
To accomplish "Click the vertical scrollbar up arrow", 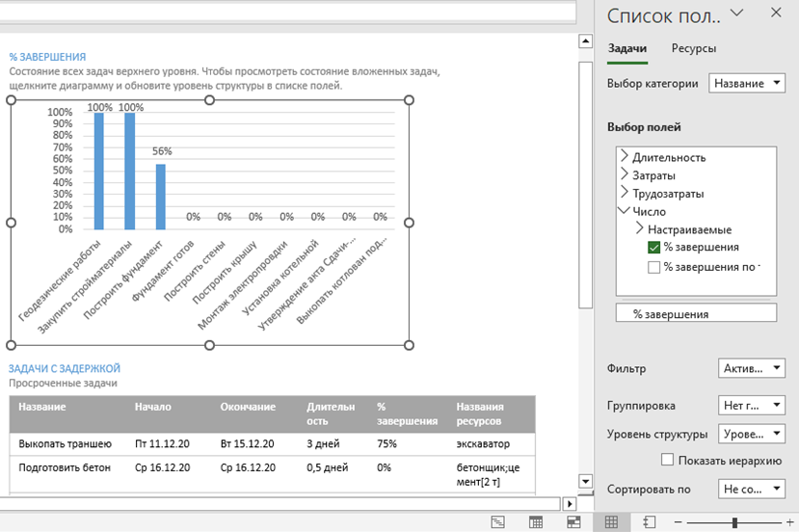I will tap(585, 41).
